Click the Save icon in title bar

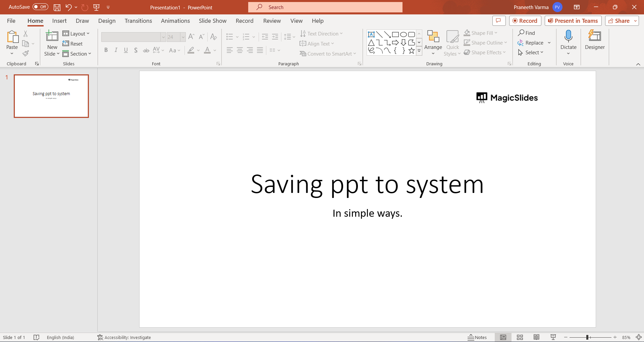(x=57, y=7)
